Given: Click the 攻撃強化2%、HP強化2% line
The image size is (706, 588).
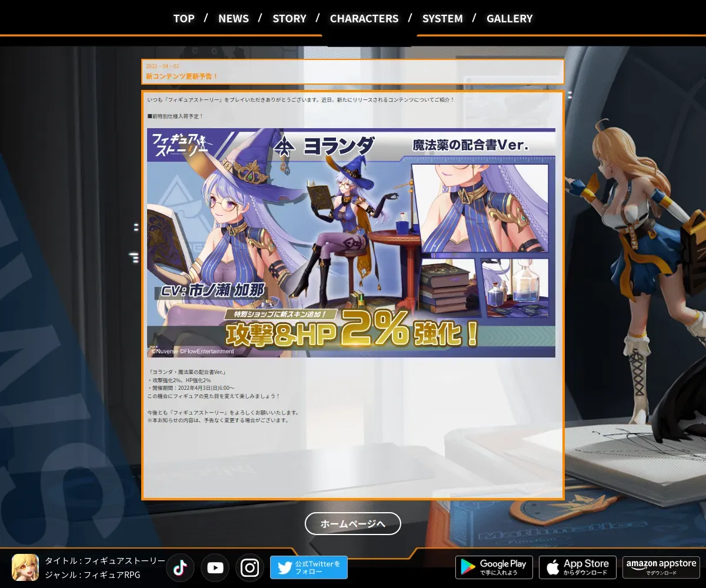Looking at the screenshot, I should [179, 380].
